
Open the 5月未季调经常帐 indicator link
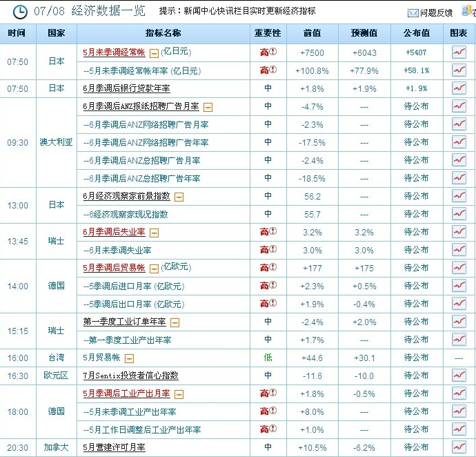(x=114, y=52)
